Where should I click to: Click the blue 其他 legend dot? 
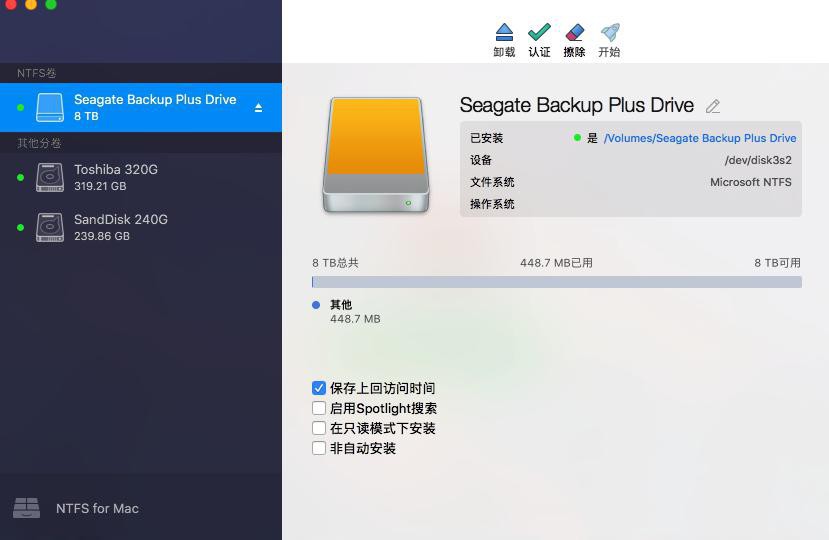pos(316,305)
